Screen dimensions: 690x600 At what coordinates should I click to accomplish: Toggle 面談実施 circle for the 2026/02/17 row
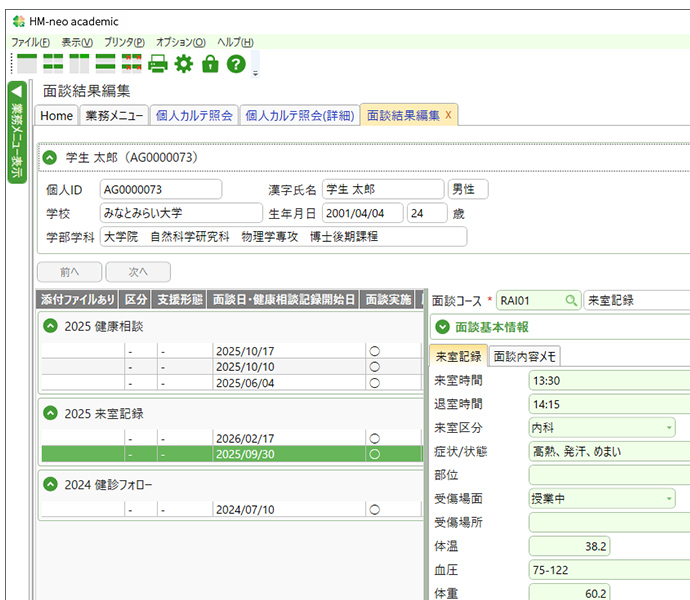(x=375, y=438)
